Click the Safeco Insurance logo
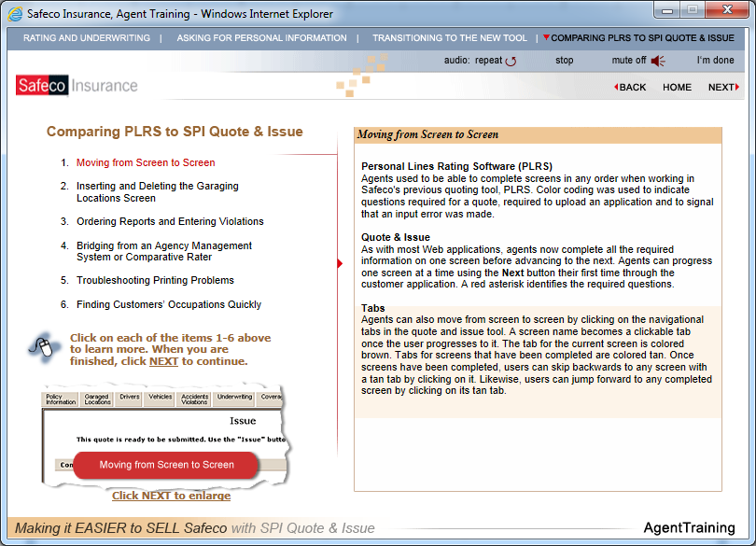The width and height of the screenshot is (756, 546). [x=77, y=85]
